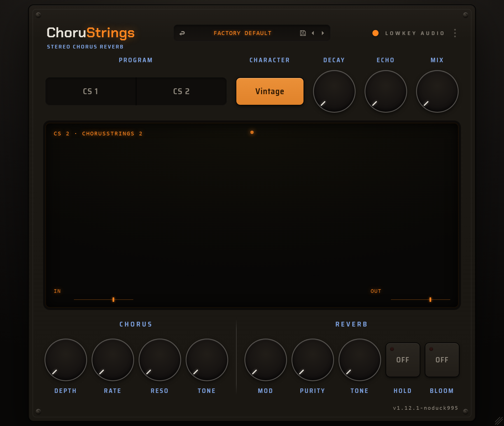
Task: Click the chorus TONE knob
Action: tap(207, 360)
